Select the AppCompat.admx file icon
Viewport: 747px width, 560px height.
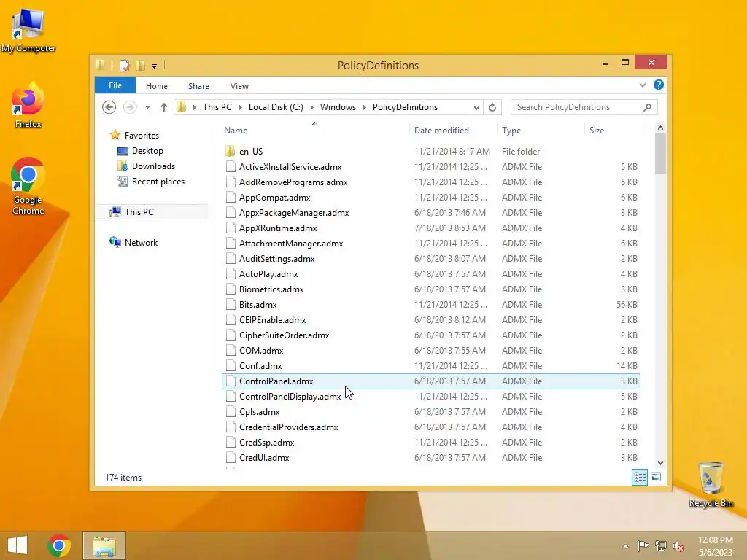pyautogui.click(x=231, y=197)
